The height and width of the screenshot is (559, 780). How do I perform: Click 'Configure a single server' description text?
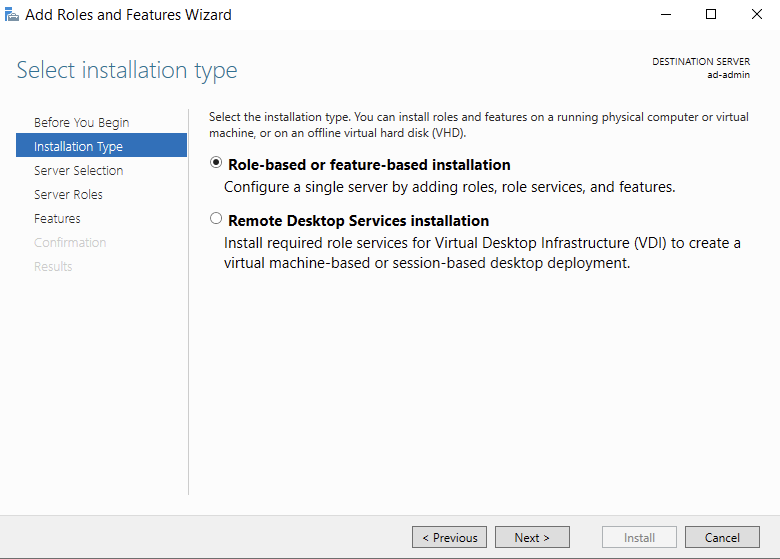pos(450,187)
